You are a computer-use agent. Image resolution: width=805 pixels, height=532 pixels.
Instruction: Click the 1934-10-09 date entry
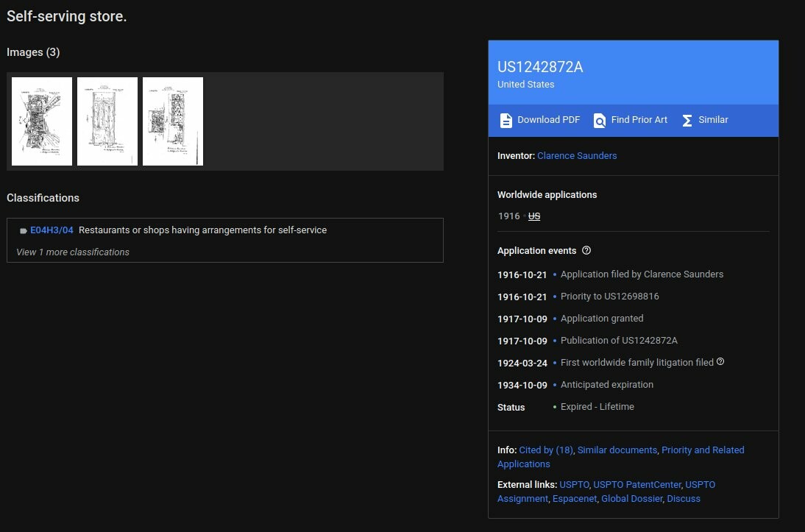click(x=522, y=385)
